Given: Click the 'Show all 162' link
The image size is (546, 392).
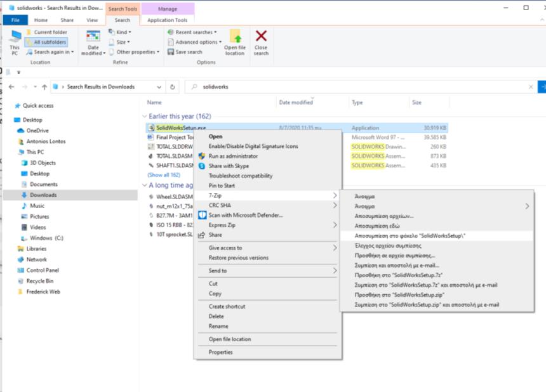Looking at the screenshot, I should [x=164, y=175].
